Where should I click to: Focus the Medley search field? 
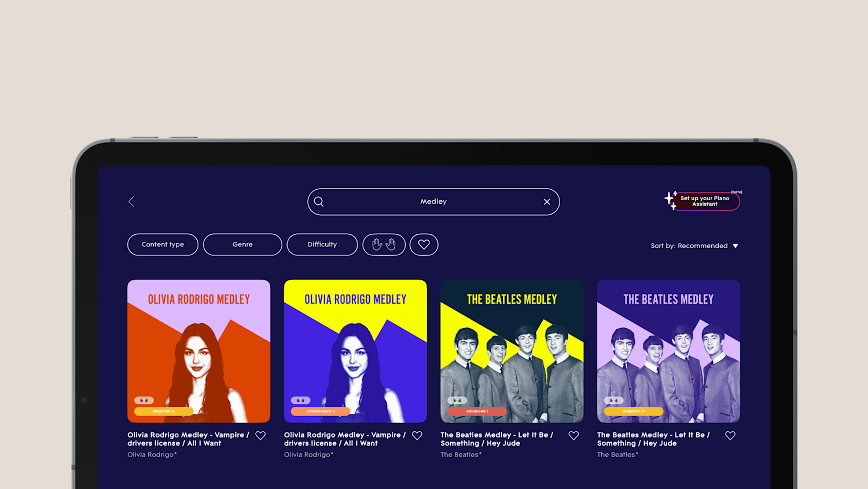point(433,202)
